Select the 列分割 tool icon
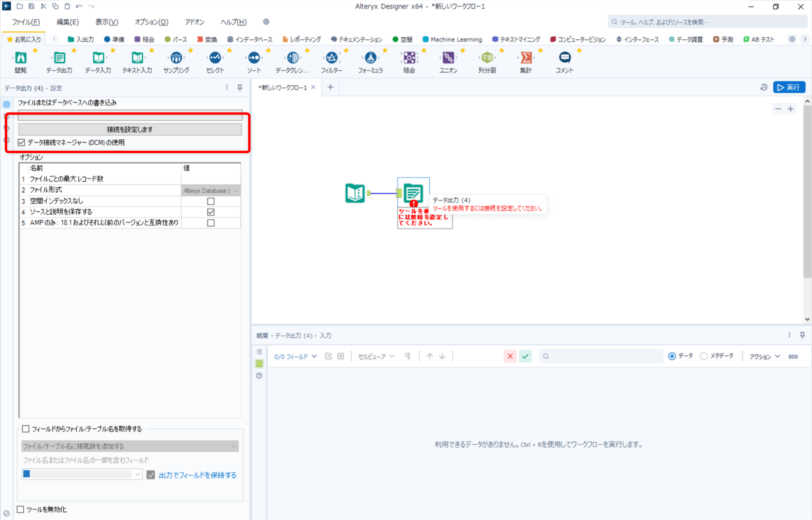 tap(487, 58)
